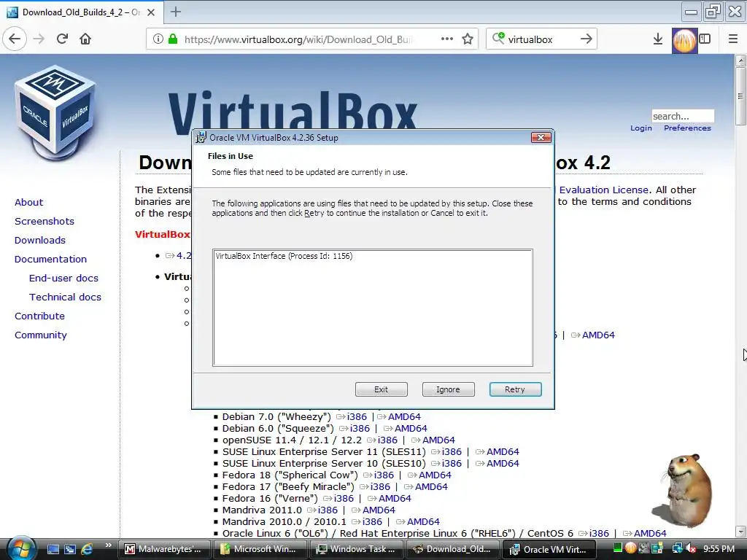
Task: Open the Community sidebar link
Action: click(41, 335)
